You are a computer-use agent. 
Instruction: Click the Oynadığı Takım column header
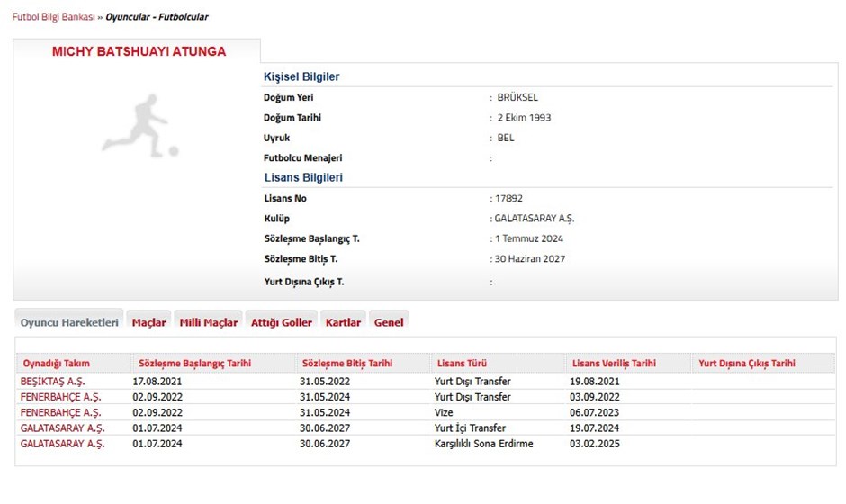pos(56,364)
